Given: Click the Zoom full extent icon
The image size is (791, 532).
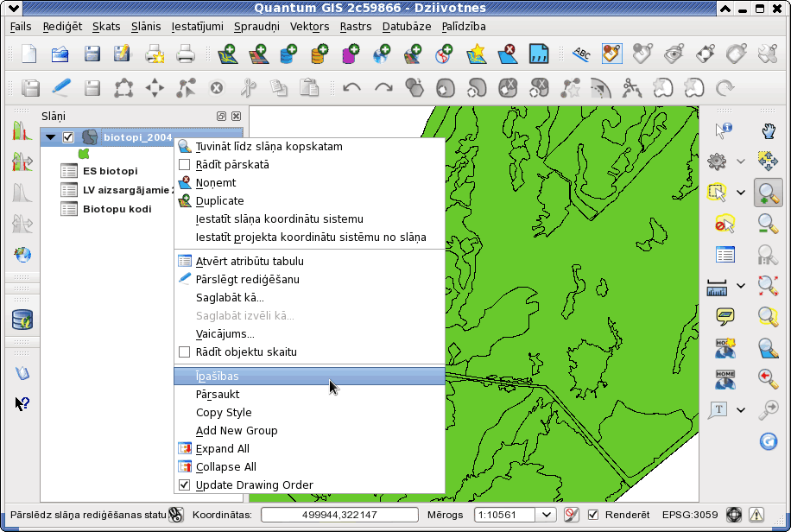Looking at the screenshot, I should pos(768,286).
